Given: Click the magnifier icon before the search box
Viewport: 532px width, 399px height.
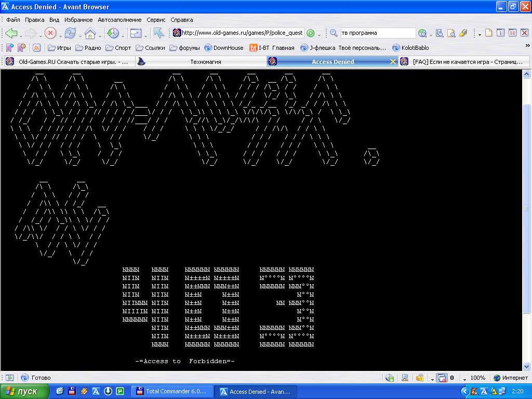Looking at the screenshot, I should point(334,33).
